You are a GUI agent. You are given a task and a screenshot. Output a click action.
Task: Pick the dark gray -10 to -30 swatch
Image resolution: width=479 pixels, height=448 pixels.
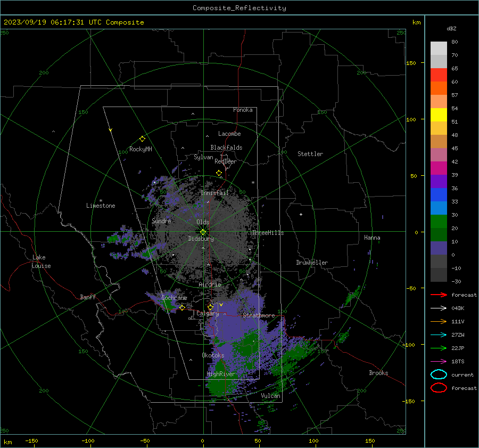(x=439, y=275)
